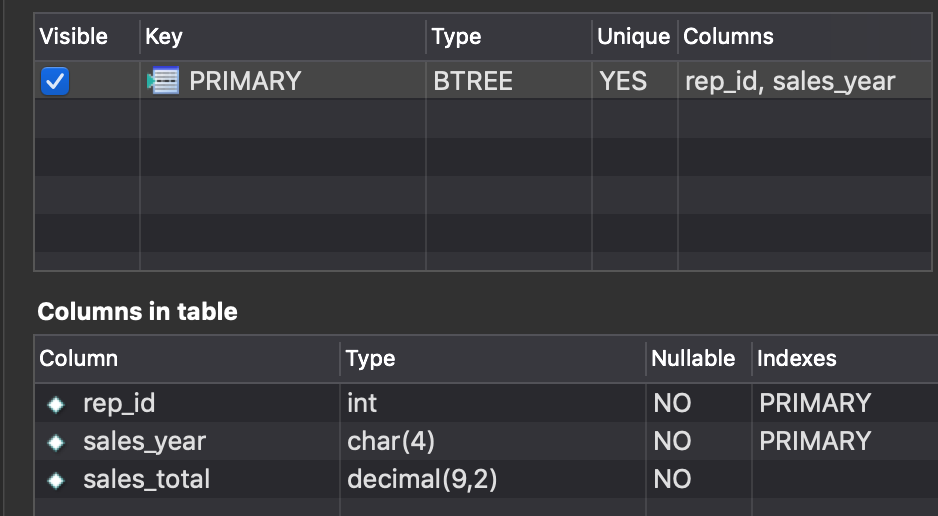The image size is (938, 516).
Task: Select the int type cell
Action: [362, 403]
